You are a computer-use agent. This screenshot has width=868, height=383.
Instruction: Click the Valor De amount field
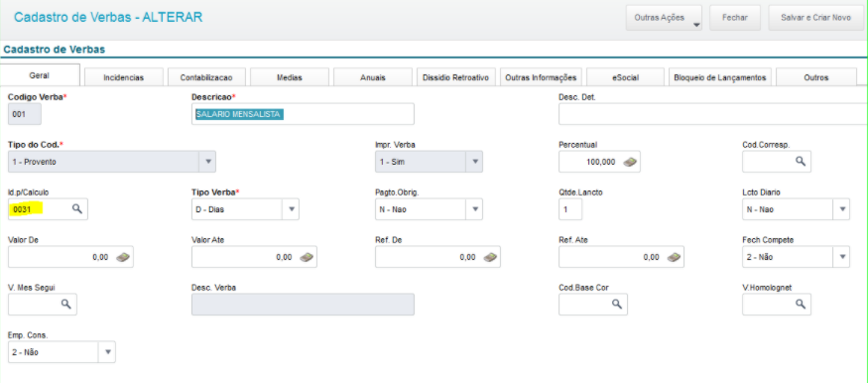pyautogui.click(x=70, y=257)
